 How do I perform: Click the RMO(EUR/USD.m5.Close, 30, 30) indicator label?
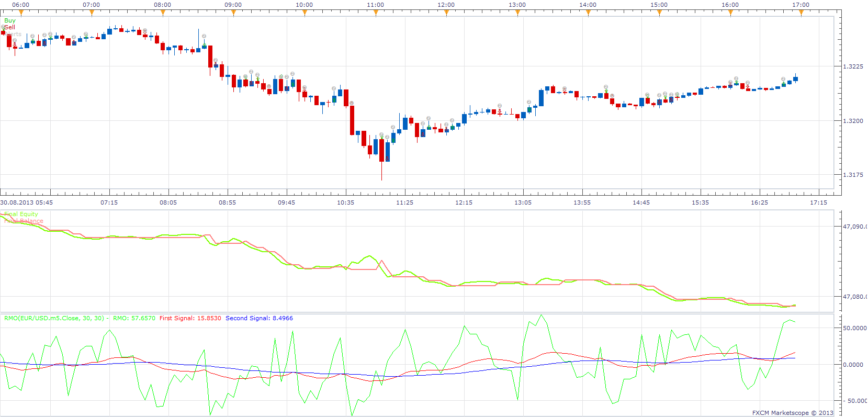click(54, 318)
